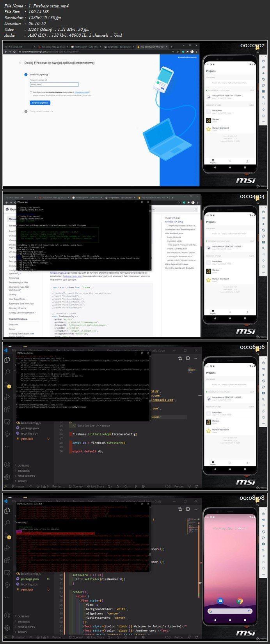The height and width of the screenshot is (644, 270).
Task: Jump to Recording events with Analytics section
Action: click(x=179, y=268)
